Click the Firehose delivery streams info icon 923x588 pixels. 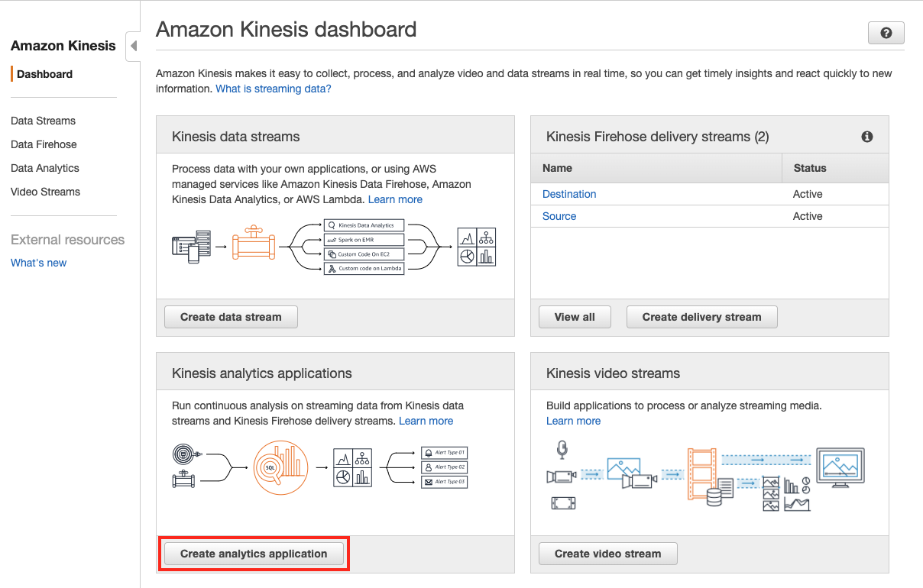point(867,137)
